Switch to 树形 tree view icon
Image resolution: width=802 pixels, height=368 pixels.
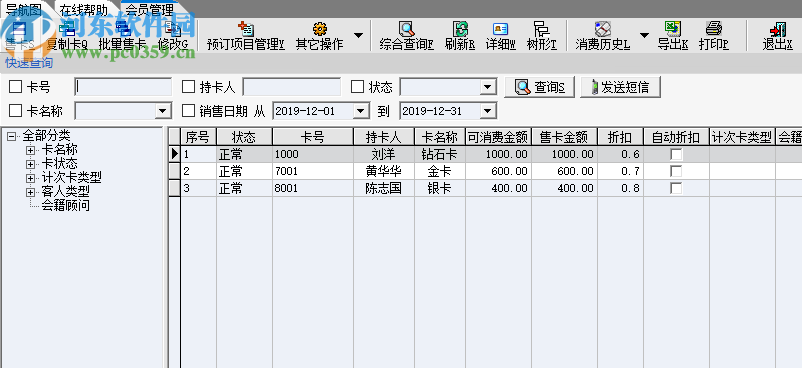pos(541,29)
